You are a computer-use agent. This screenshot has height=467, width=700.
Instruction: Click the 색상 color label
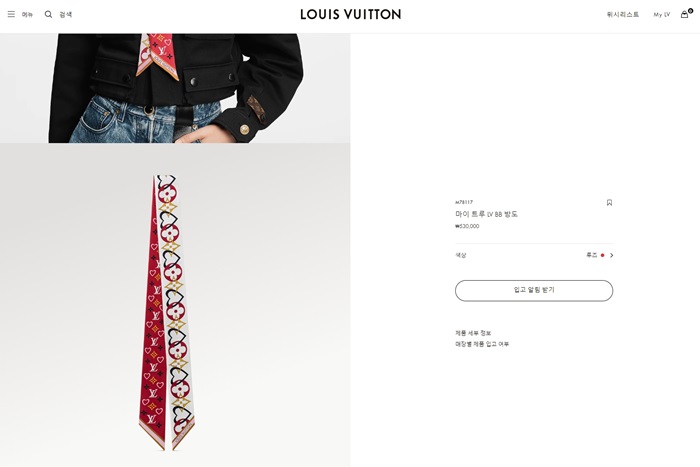coord(460,255)
